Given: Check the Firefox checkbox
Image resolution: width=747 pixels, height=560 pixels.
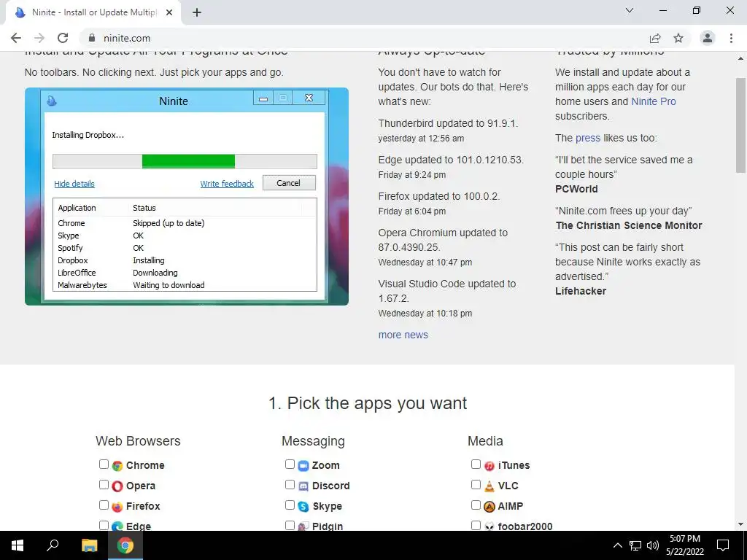Looking at the screenshot, I should point(104,505).
